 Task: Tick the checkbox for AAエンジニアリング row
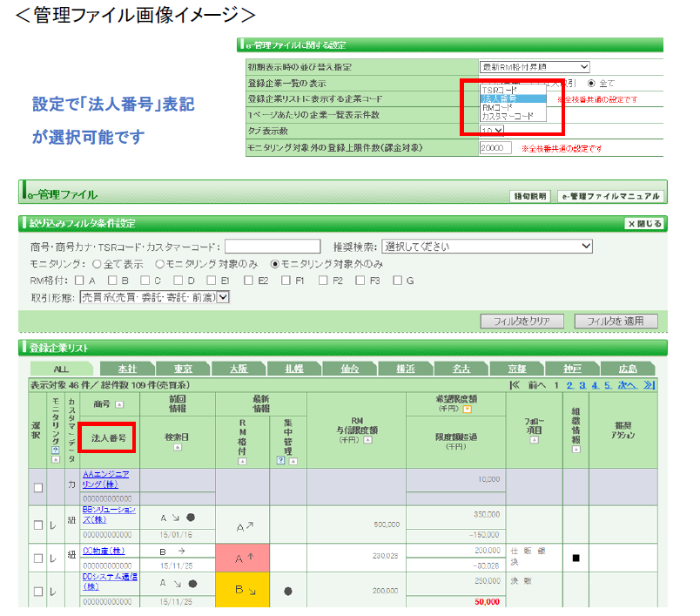coord(37,488)
